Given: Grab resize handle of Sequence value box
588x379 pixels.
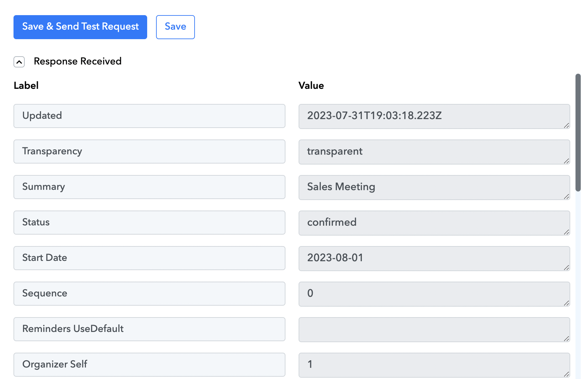Looking at the screenshot, I should click(567, 303).
